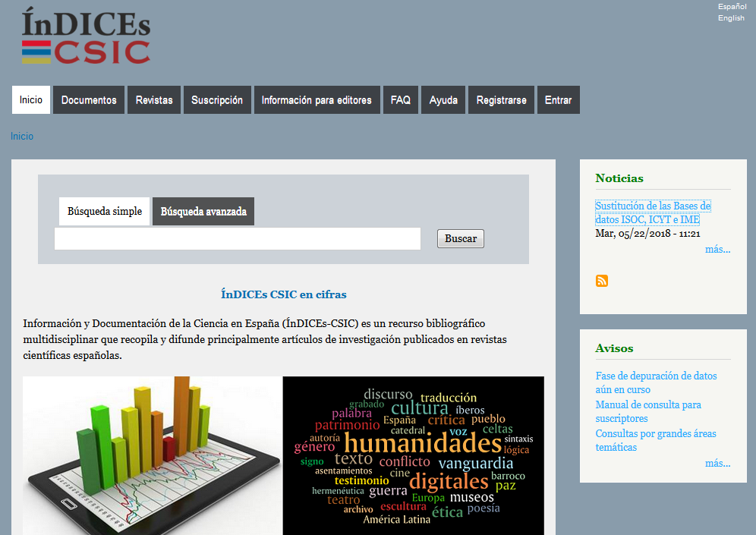Open Manual de consulta para suscriptores

tap(648, 411)
